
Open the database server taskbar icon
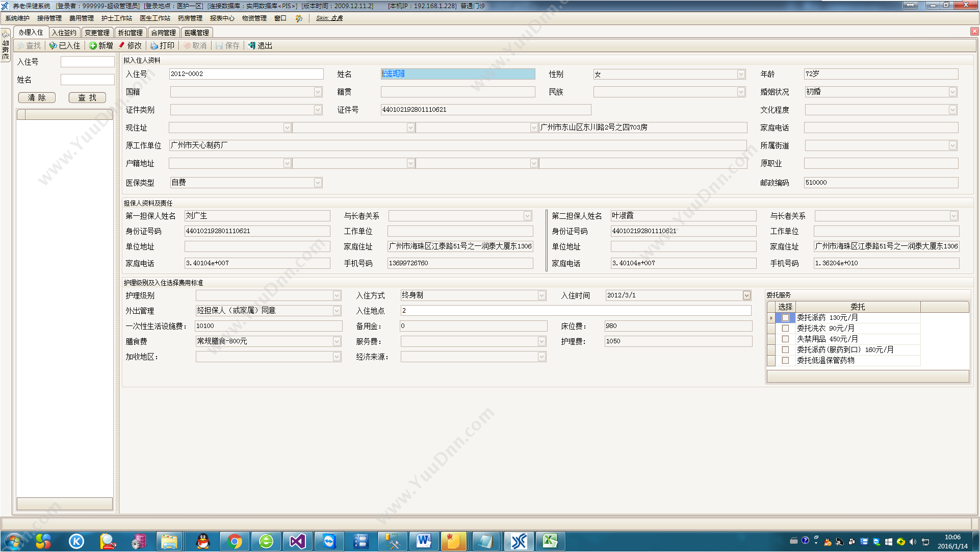click(x=139, y=541)
